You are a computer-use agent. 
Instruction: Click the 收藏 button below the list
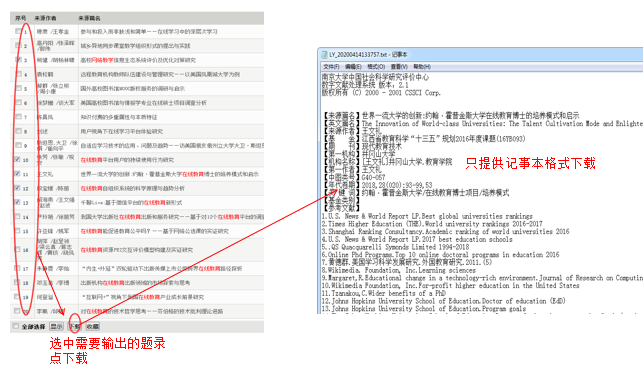tap(93, 326)
